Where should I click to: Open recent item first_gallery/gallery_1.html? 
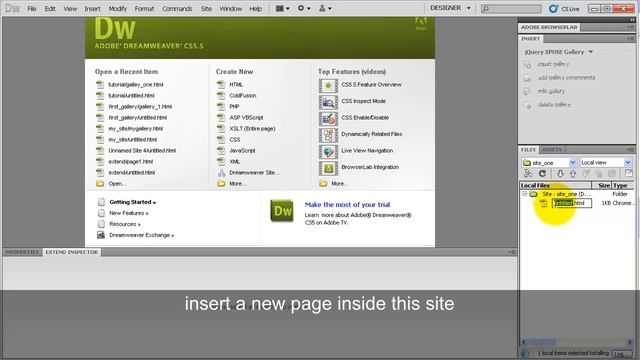140,107
